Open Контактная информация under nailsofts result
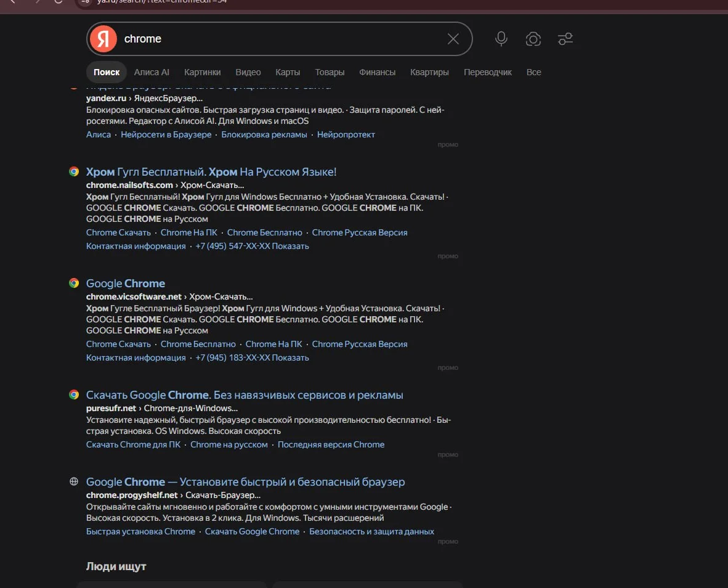This screenshot has width=728, height=588. pos(135,246)
